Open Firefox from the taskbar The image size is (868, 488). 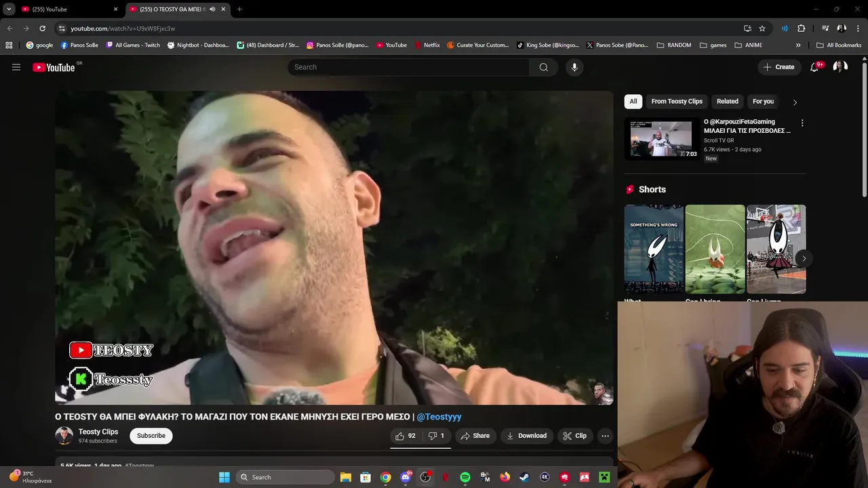pyautogui.click(x=505, y=477)
